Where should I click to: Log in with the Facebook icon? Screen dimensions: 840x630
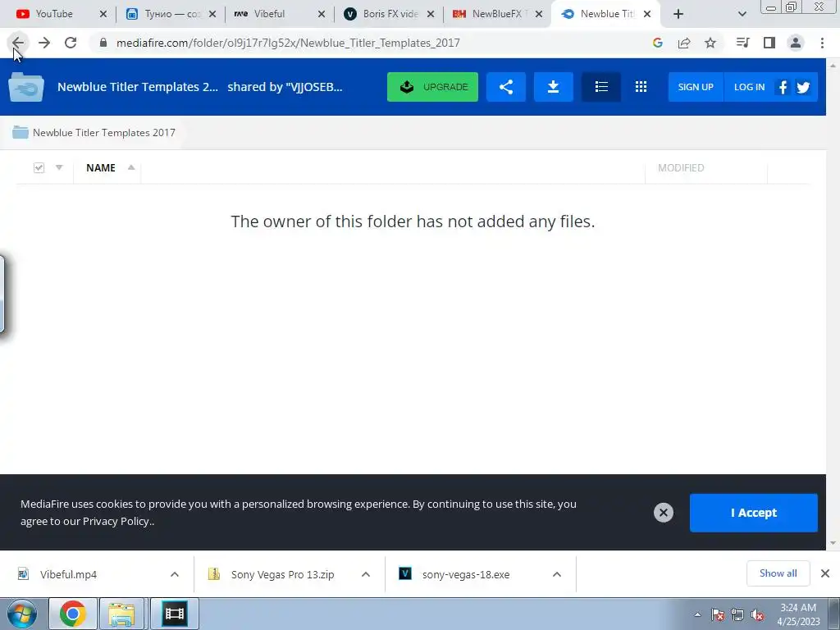pos(783,87)
